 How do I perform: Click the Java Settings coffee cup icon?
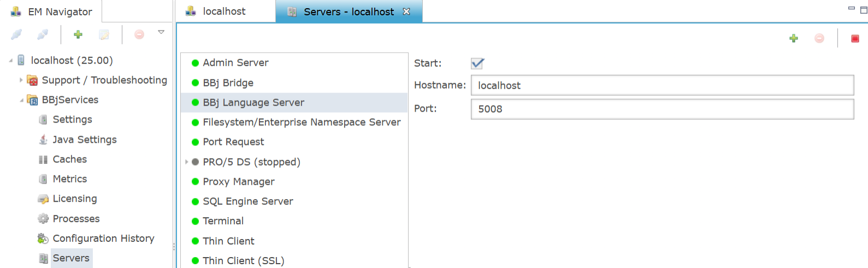[43, 139]
